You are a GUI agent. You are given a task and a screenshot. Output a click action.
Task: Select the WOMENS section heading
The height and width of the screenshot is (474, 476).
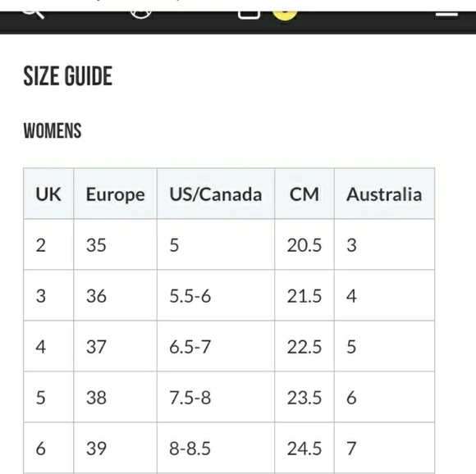coord(53,131)
